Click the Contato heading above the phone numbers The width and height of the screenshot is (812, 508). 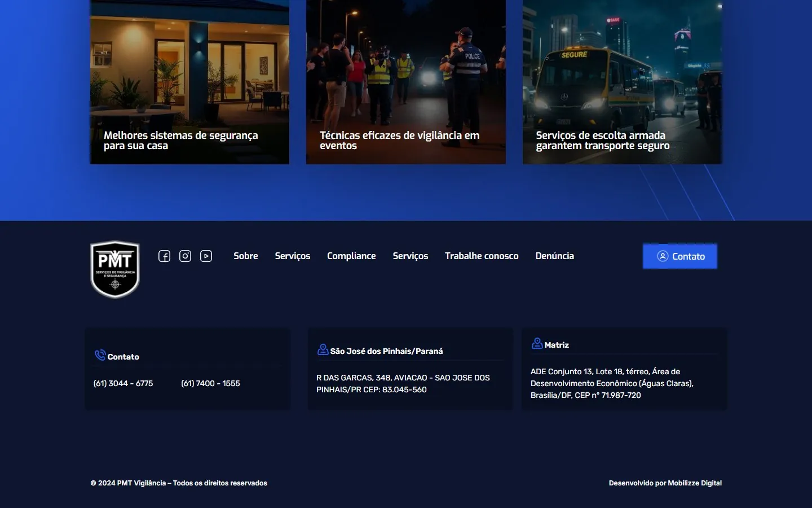123,357
